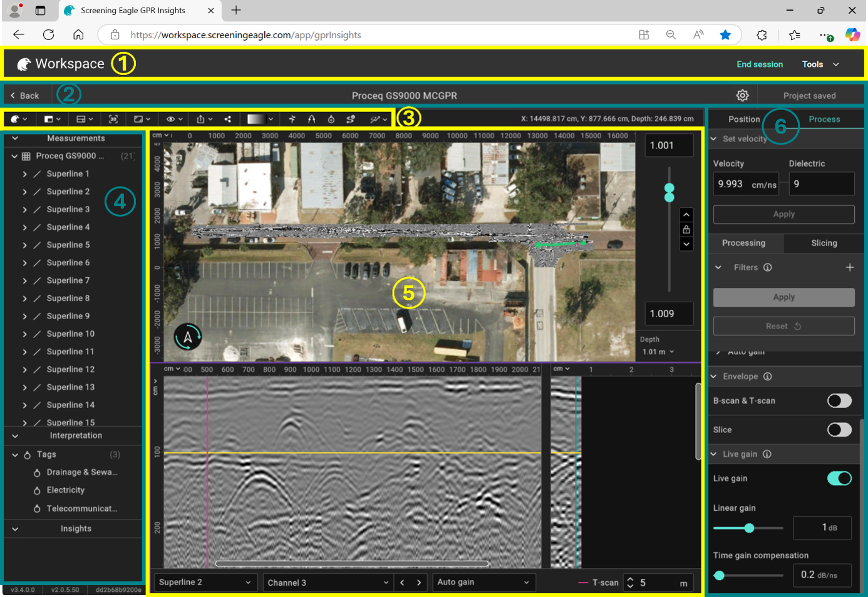Collapse the Interpretation section
Screen dimensions: 868x597
click(x=15, y=436)
